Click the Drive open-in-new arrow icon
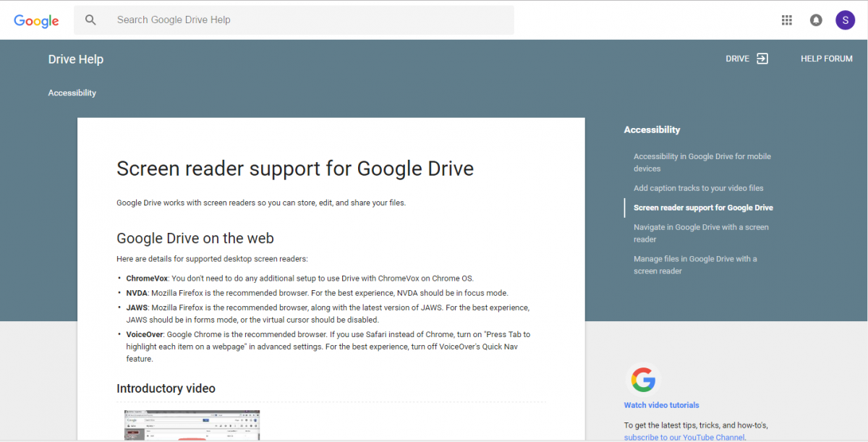This screenshot has width=868, height=442. click(762, 59)
